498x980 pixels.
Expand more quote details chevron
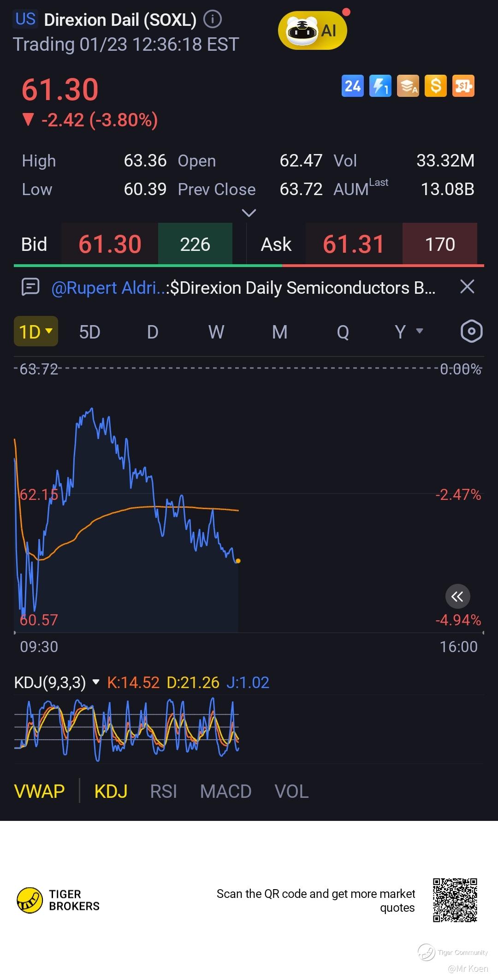tap(249, 213)
